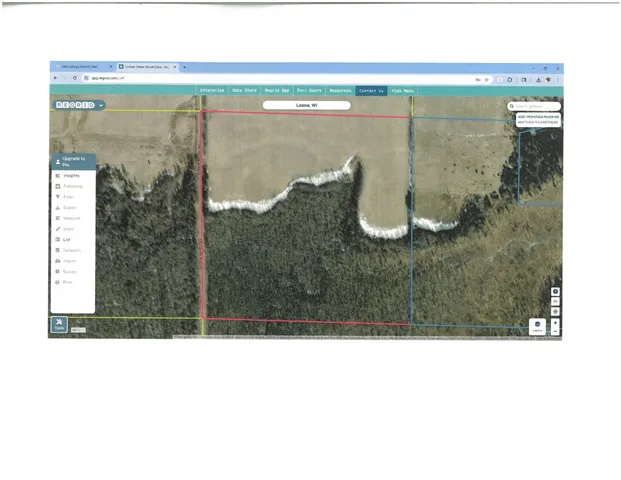Select the Measure tool in the sidebar
The image size is (621, 480).
pyautogui.click(x=72, y=218)
